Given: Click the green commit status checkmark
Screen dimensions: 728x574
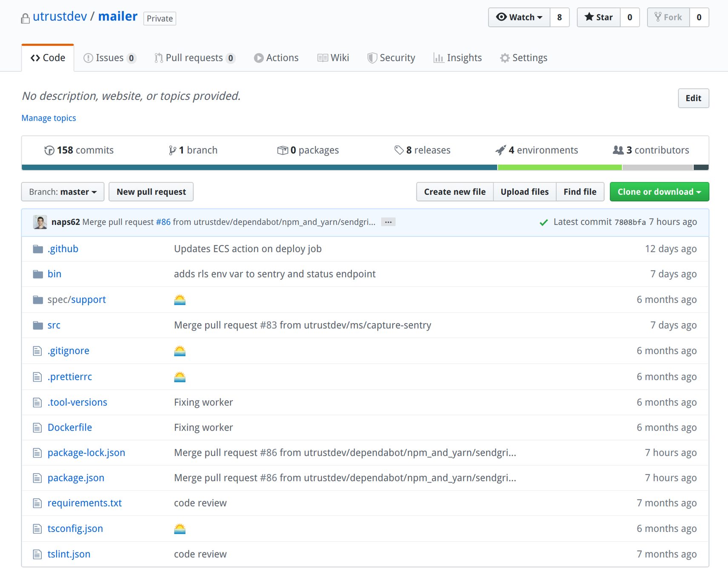Looking at the screenshot, I should click(543, 222).
